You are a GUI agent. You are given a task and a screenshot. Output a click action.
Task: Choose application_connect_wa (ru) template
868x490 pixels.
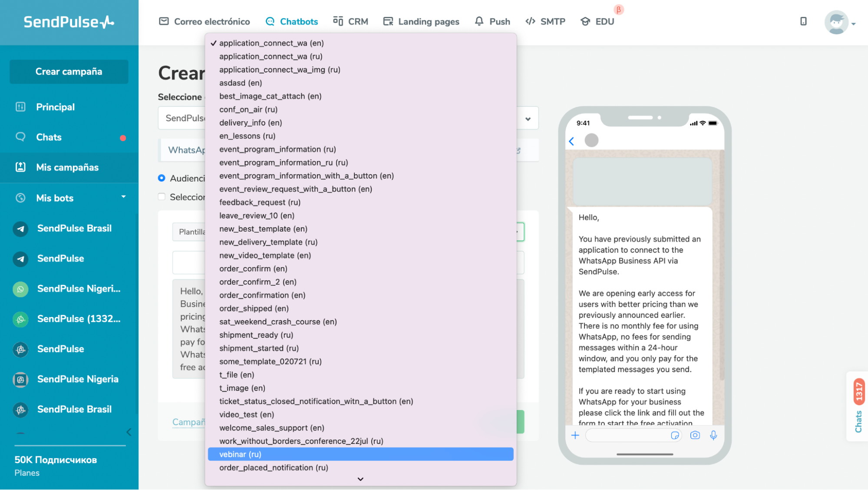point(360,56)
